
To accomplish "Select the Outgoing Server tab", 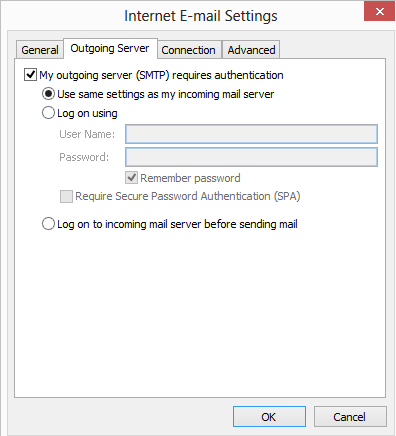I will [110, 49].
